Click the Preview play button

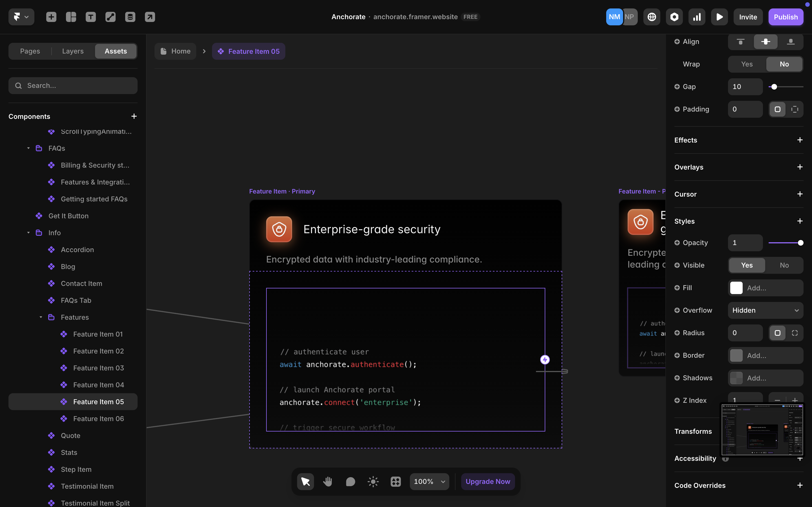click(x=719, y=17)
